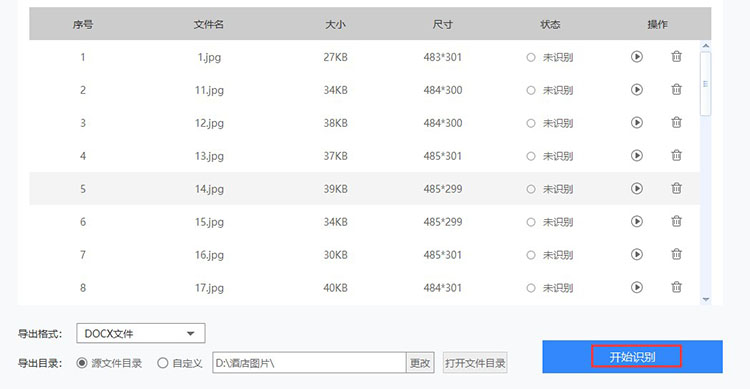This screenshot has width=750, height=389.
Task: Select the 源文件目录 radio option
Action: click(x=82, y=363)
